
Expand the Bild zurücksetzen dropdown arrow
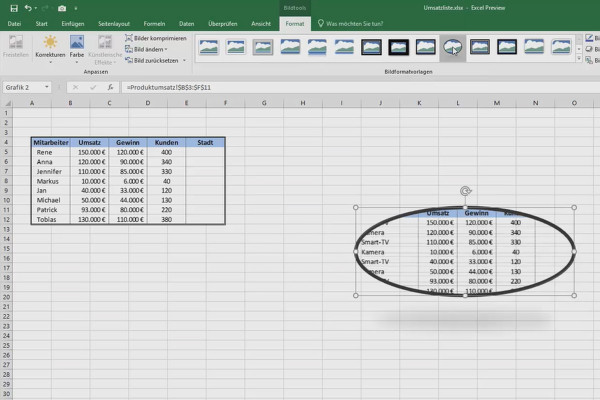[x=184, y=60]
